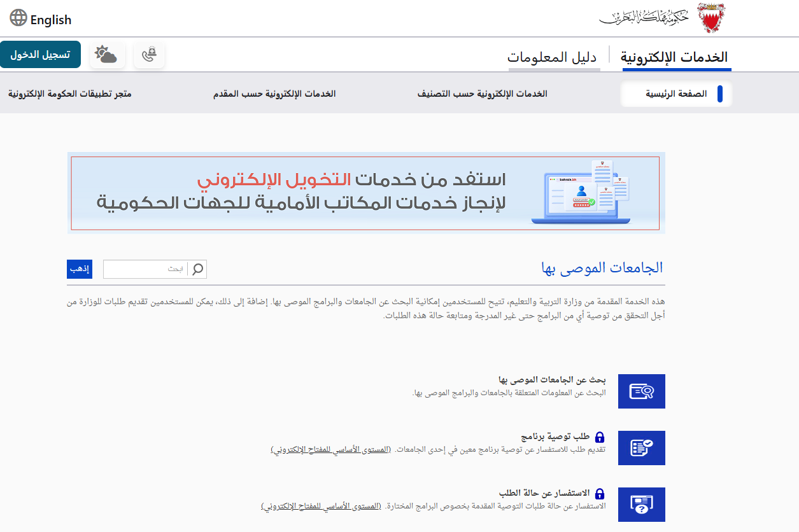Click the إذهب go button
799x532 pixels.
click(x=80, y=269)
